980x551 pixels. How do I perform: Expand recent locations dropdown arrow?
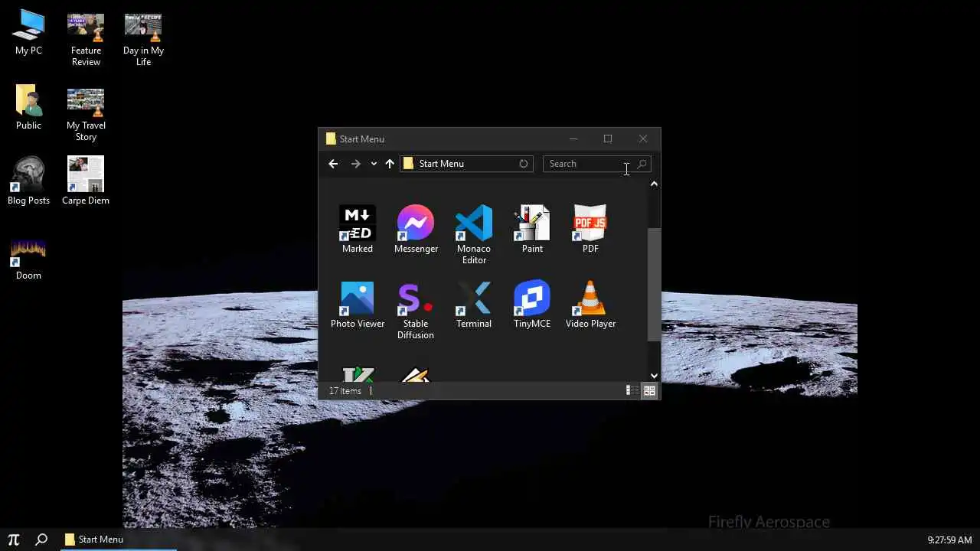click(374, 164)
